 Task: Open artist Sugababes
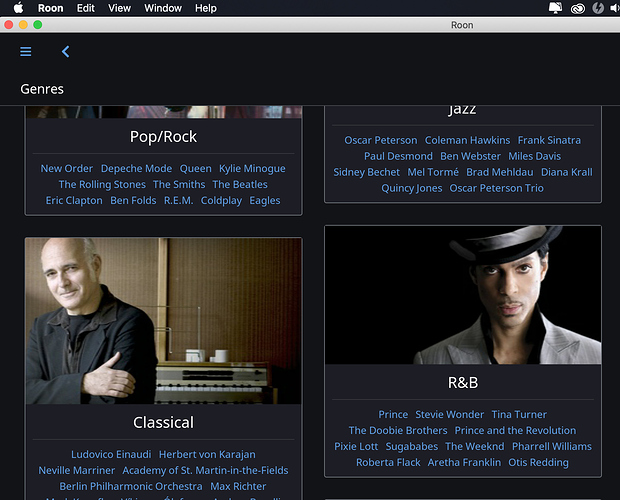tap(412, 447)
